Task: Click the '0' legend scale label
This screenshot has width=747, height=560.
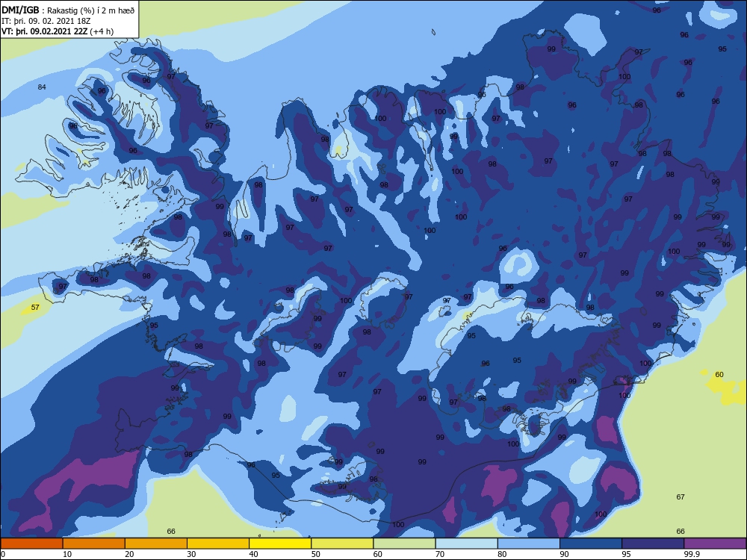Action: (x=3, y=554)
